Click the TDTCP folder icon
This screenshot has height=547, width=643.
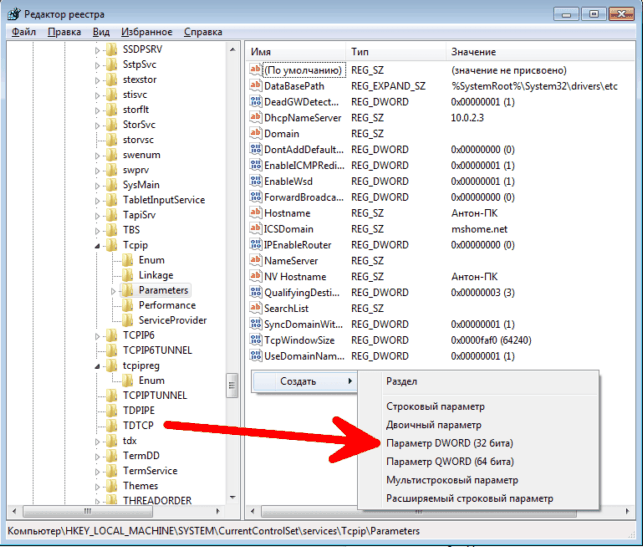[x=112, y=425]
